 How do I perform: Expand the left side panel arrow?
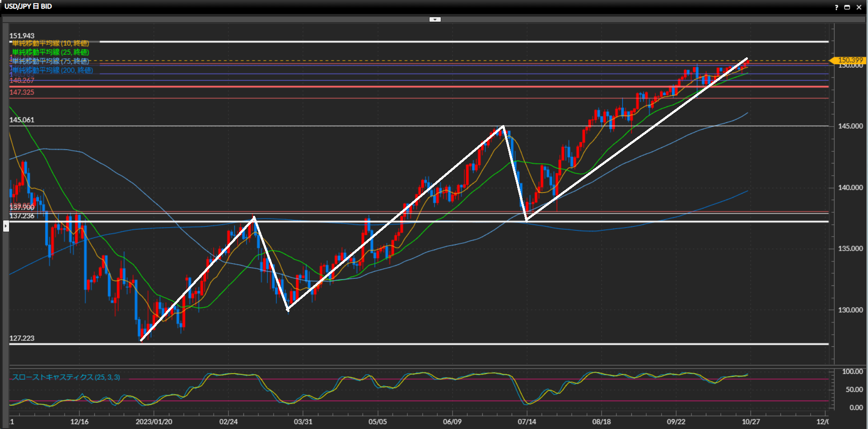coord(6,226)
